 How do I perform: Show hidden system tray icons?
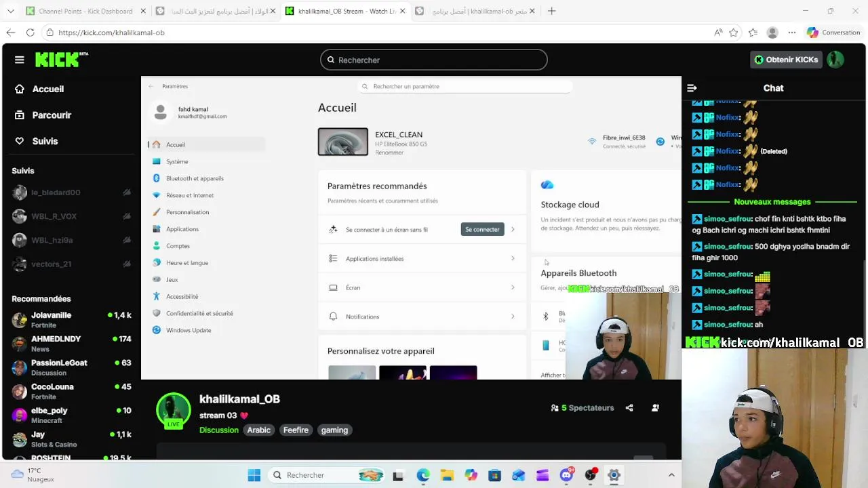pyautogui.click(x=671, y=475)
